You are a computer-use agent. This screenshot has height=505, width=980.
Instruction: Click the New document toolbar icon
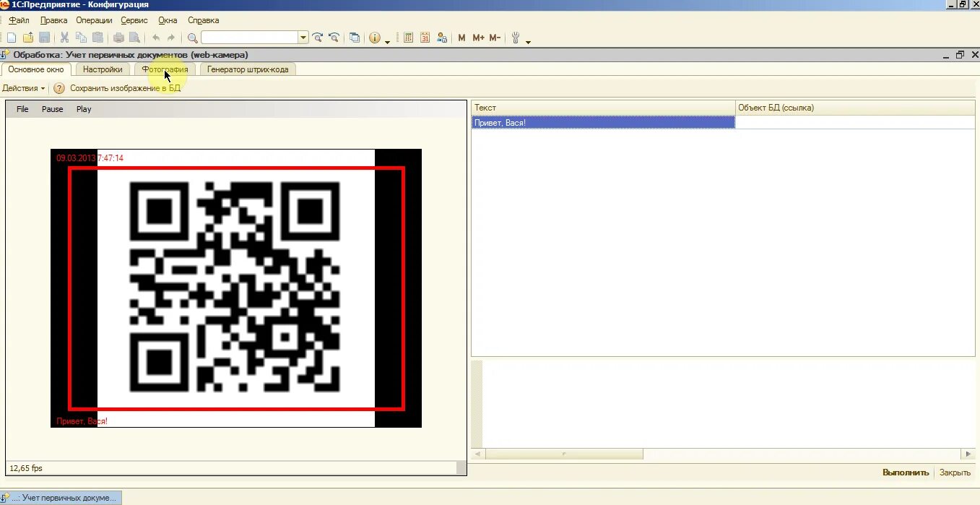click(x=11, y=38)
